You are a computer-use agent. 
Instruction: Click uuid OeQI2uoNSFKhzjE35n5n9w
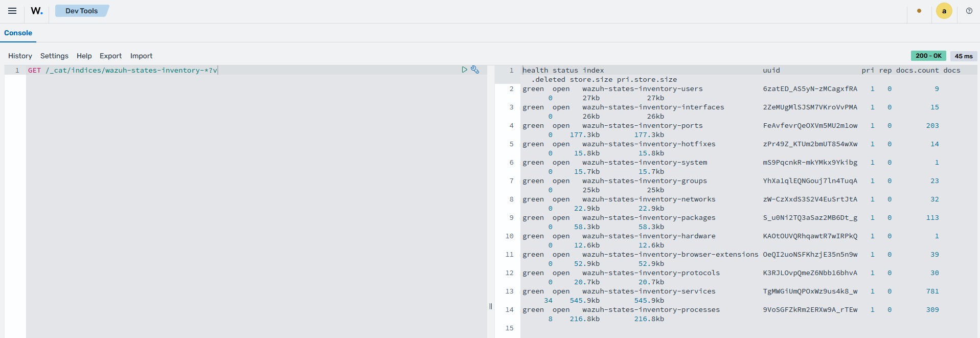coord(810,254)
